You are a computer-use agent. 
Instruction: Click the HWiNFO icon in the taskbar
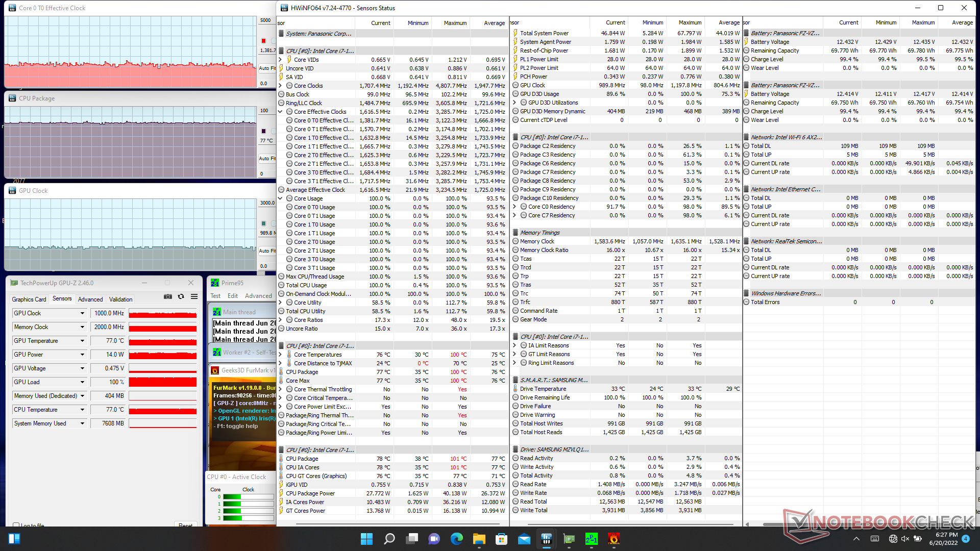pyautogui.click(x=546, y=539)
